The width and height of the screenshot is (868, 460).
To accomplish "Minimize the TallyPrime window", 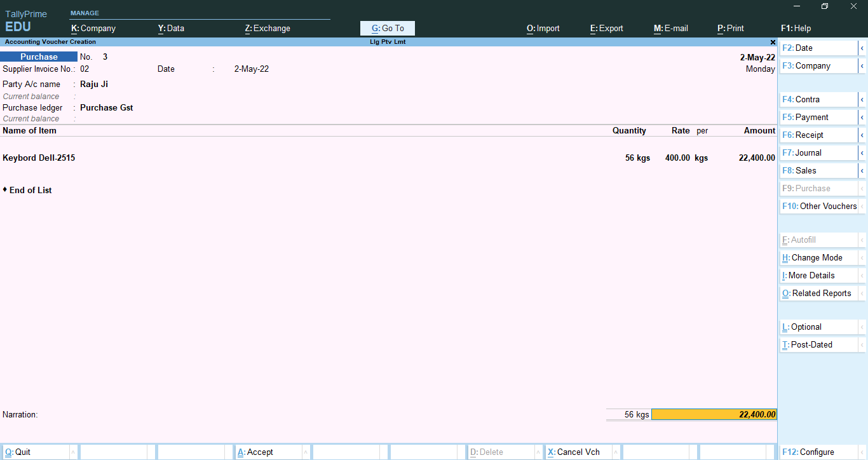I will tap(797, 6).
